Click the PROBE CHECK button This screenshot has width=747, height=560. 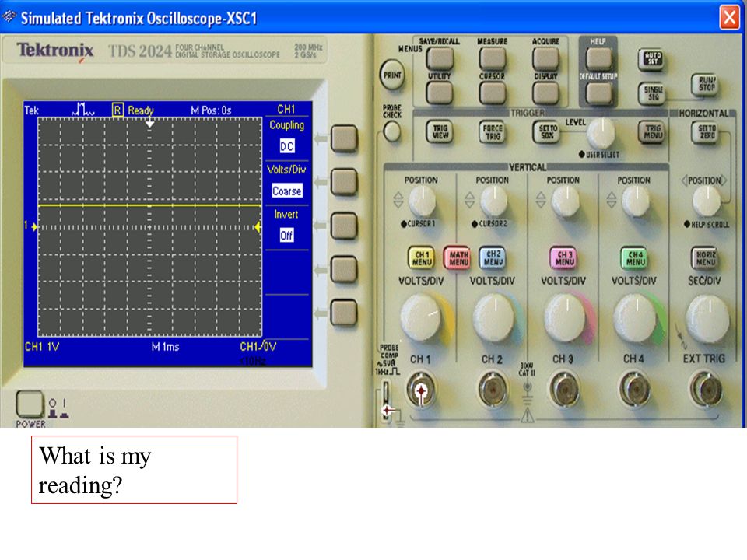[392, 131]
